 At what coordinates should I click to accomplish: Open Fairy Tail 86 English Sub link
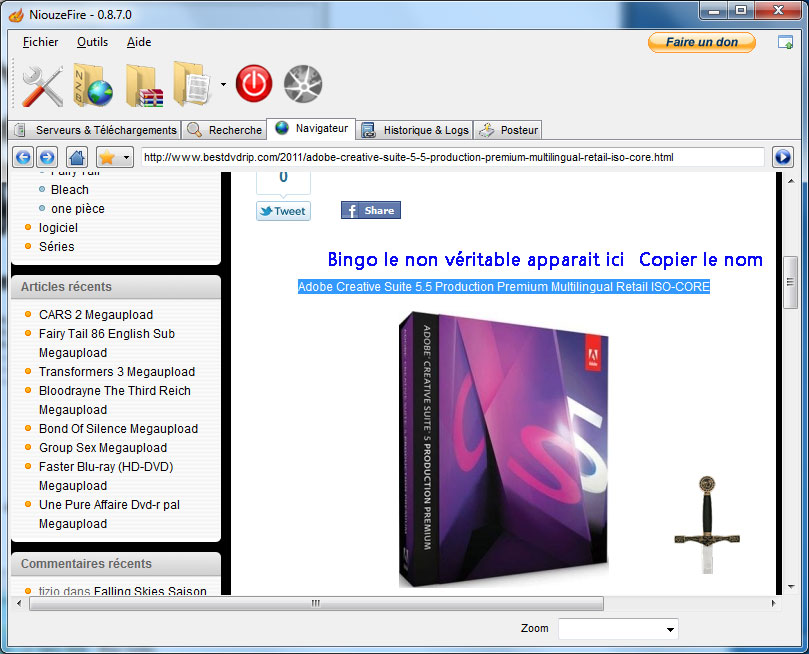tap(107, 343)
